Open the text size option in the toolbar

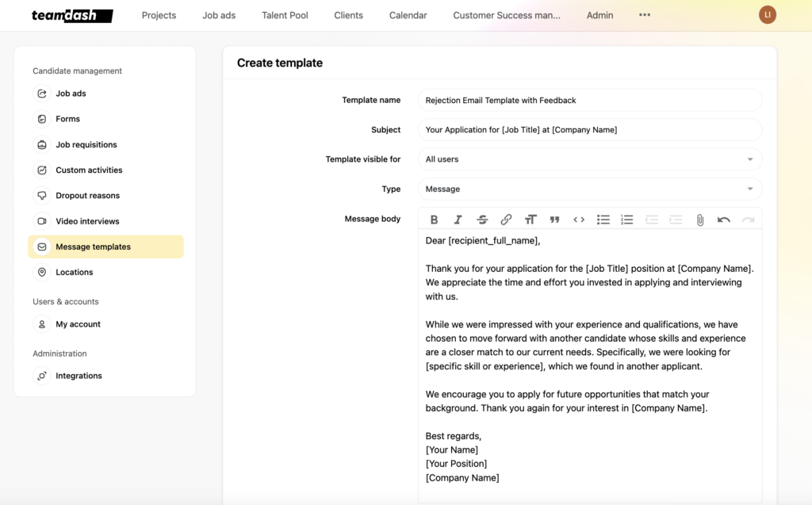(531, 220)
